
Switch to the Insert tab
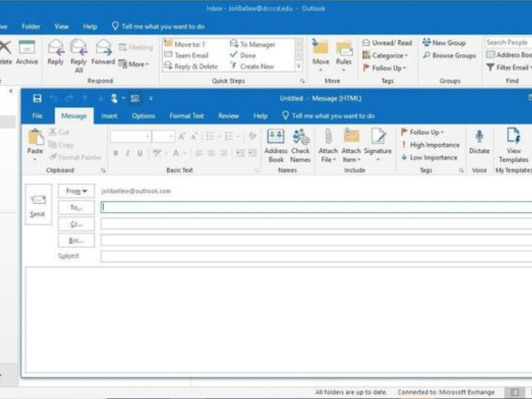(x=109, y=115)
